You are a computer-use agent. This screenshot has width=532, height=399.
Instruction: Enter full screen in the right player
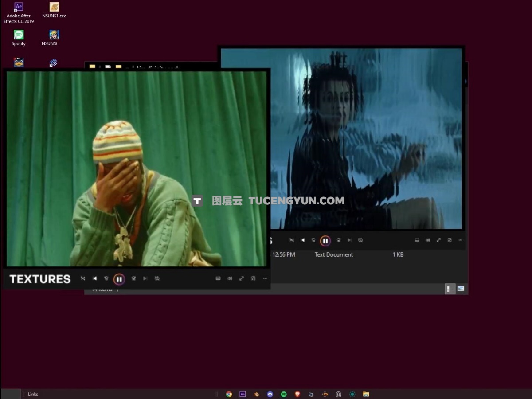pos(439,240)
